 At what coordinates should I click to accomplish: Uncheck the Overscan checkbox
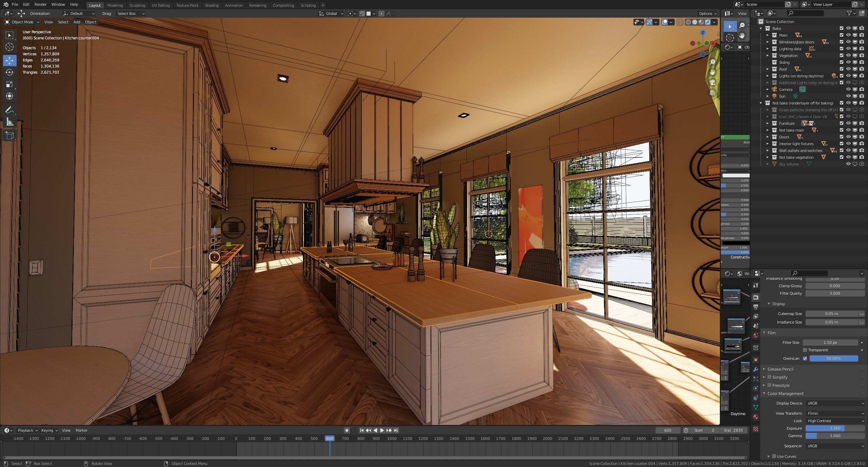point(805,358)
